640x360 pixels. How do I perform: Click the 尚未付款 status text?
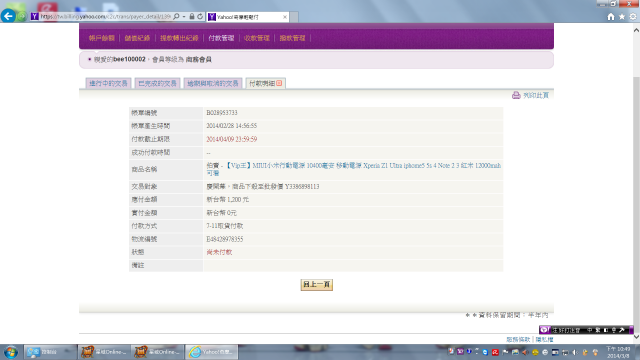219,252
